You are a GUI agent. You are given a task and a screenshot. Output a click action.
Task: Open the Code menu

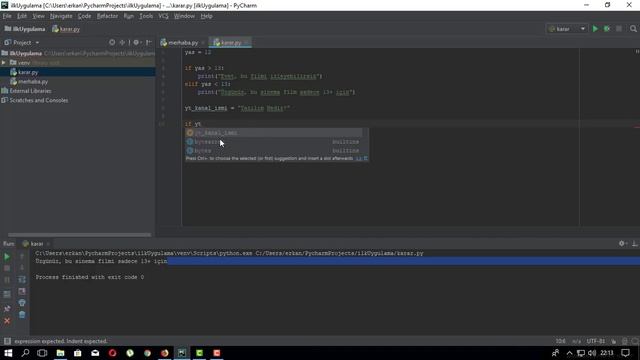coord(84,16)
